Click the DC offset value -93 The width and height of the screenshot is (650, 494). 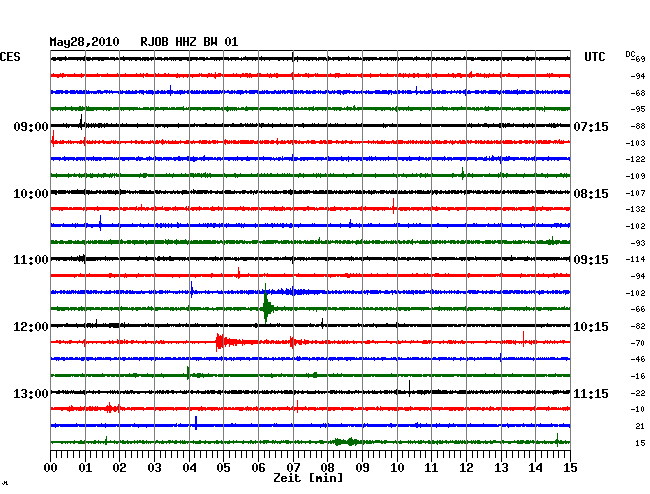[638, 243]
